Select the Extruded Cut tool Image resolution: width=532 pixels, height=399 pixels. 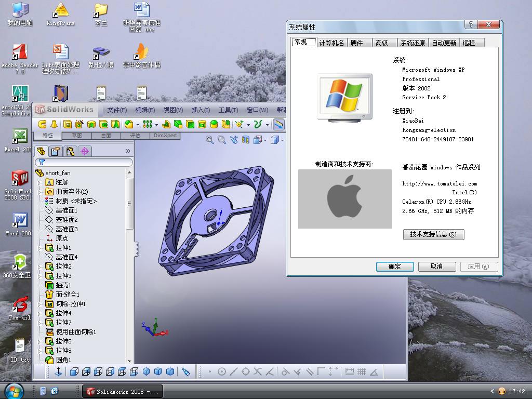(67, 125)
